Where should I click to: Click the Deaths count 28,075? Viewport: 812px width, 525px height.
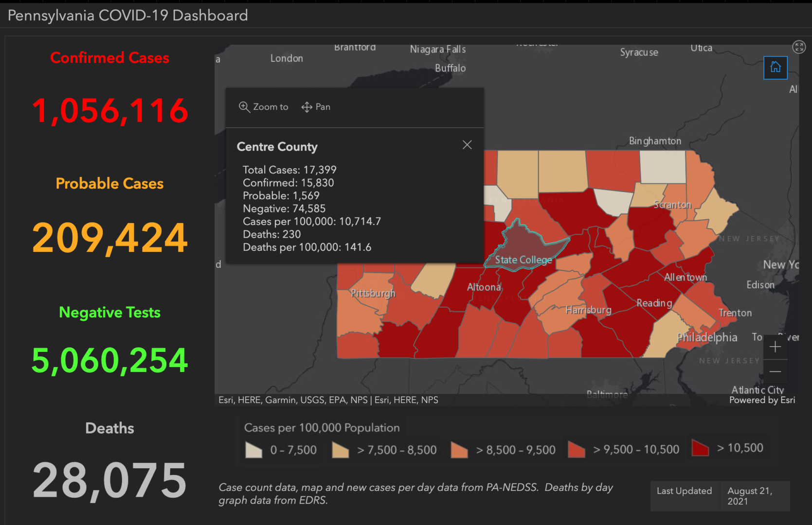[110, 480]
